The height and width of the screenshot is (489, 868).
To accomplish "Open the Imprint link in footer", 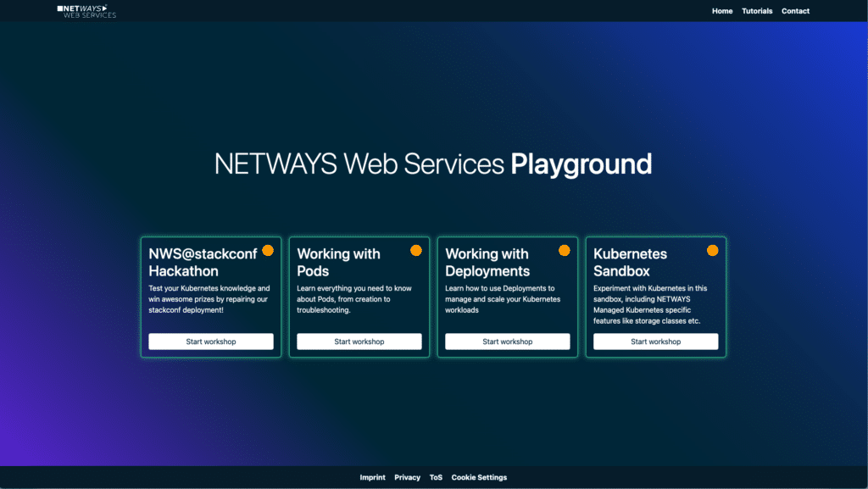I will (372, 477).
